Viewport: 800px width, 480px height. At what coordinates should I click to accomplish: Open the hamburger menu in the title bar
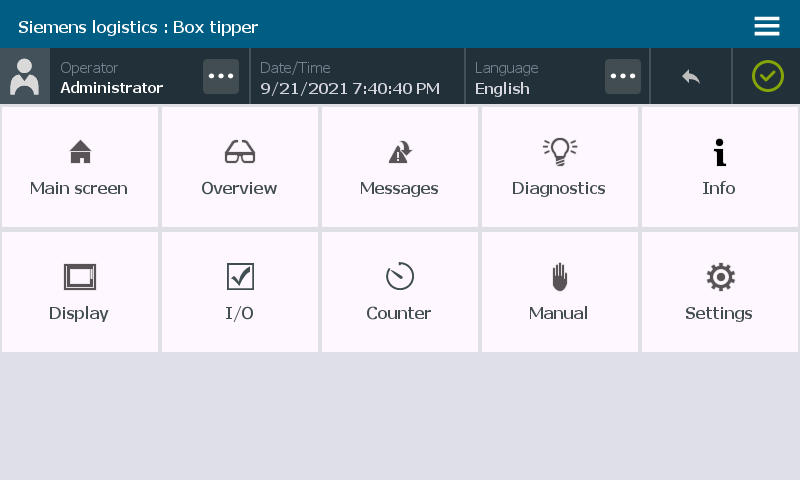(767, 26)
